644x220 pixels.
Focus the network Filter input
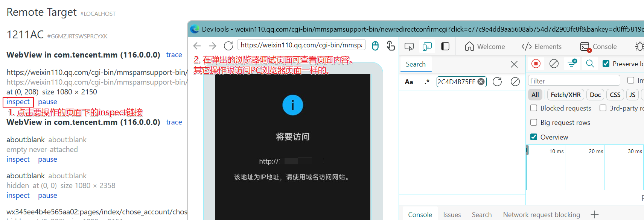tap(574, 81)
